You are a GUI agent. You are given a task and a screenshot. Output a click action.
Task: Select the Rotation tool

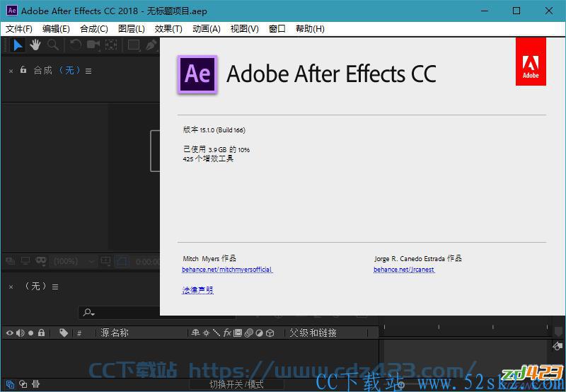(76, 45)
